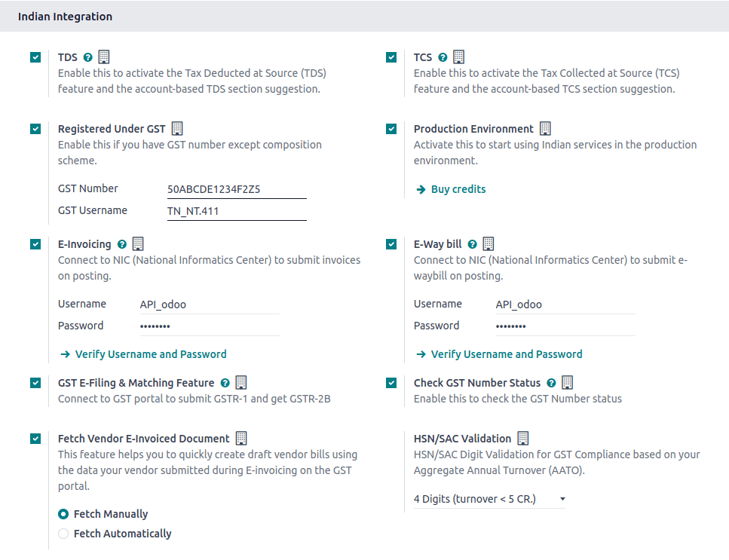This screenshot has width=729, height=560.
Task: Verify Username and Password under E-Invoicing
Action: coord(150,354)
